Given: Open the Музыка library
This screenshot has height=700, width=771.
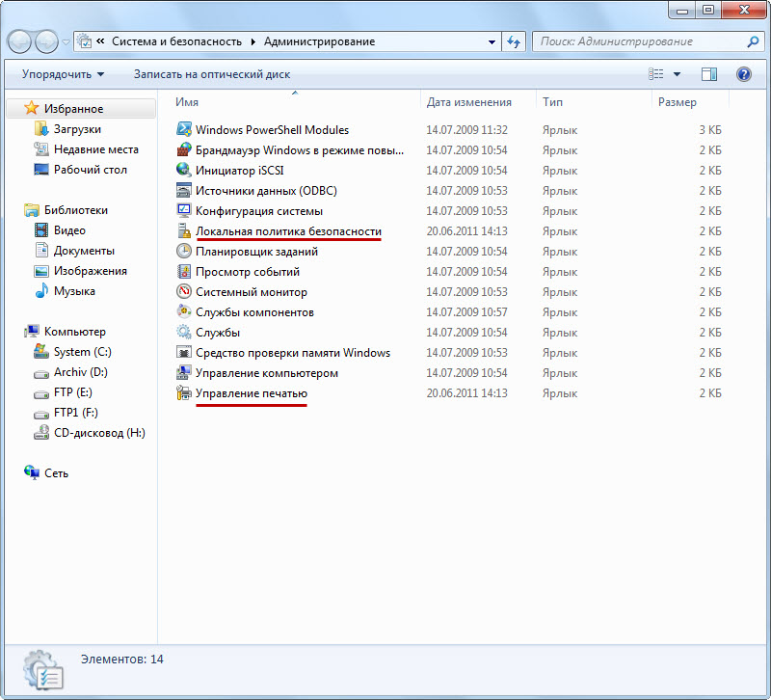Looking at the screenshot, I should pos(74,291).
